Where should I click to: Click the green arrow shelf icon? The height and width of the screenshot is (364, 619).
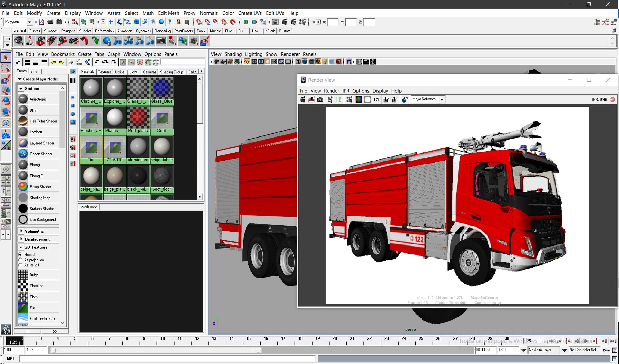point(95,41)
